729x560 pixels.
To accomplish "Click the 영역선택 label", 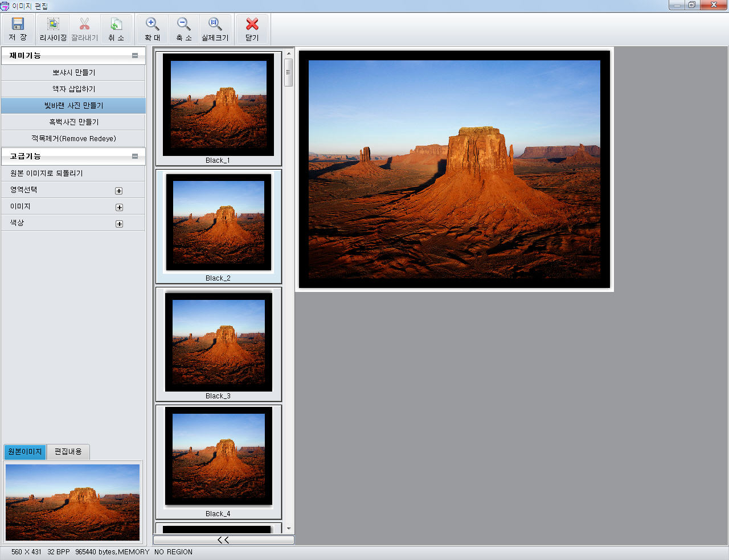I will (x=23, y=190).
